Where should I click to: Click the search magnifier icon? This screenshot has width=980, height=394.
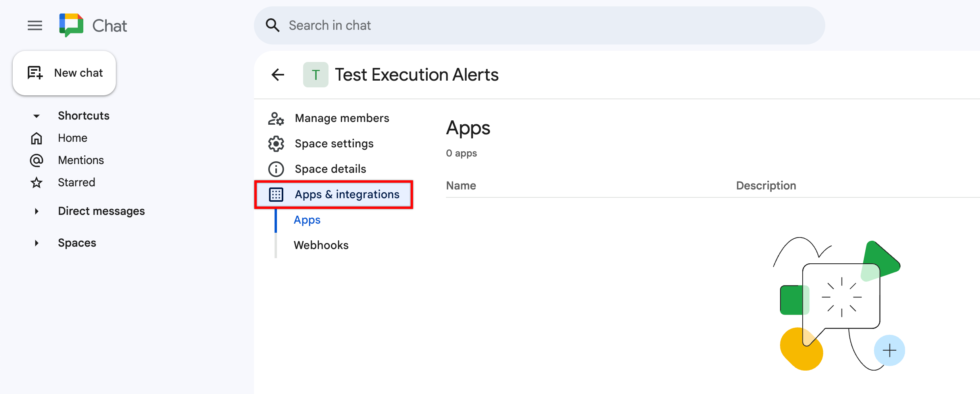(273, 25)
